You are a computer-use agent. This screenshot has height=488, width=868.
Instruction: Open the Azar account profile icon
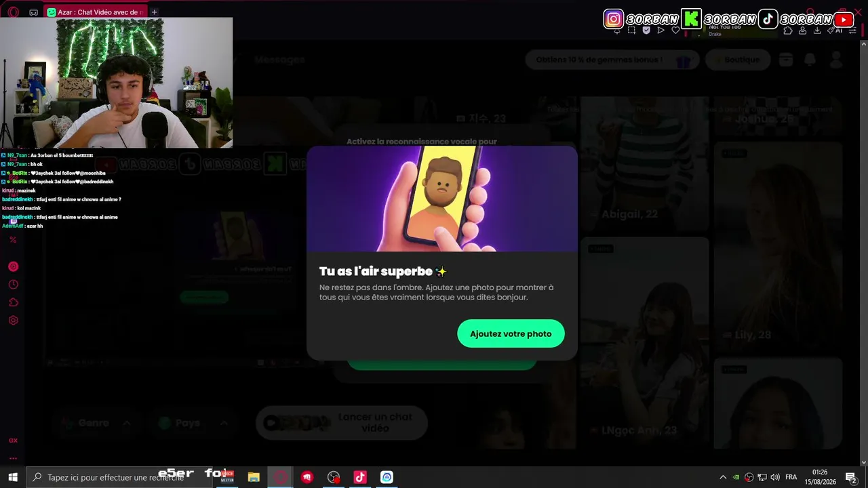[836, 60]
